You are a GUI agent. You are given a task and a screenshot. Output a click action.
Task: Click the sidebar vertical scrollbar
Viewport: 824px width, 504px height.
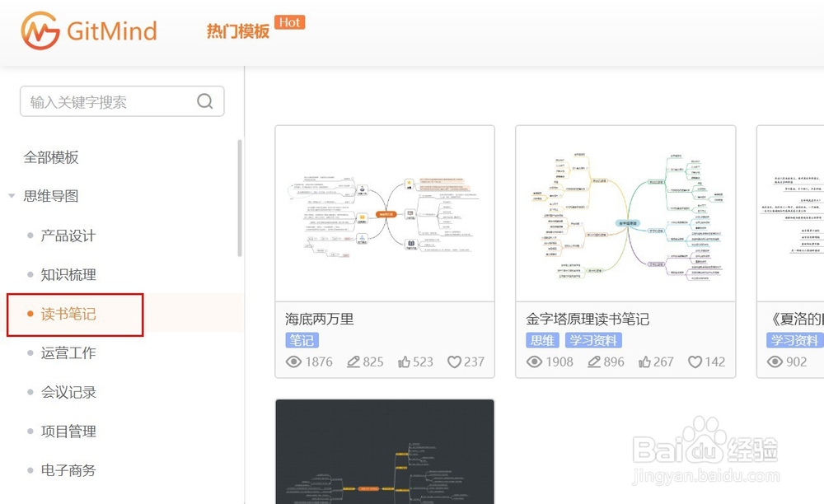pyautogui.click(x=240, y=198)
